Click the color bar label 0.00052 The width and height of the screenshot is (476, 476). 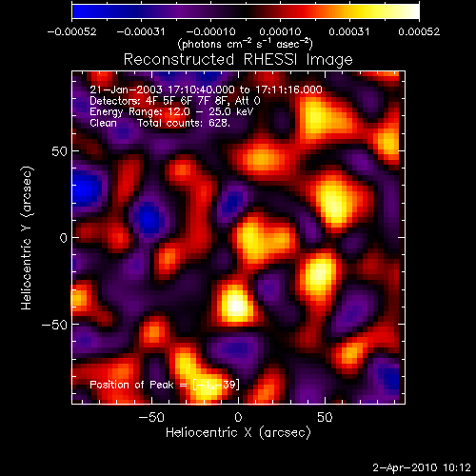[419, 31]
